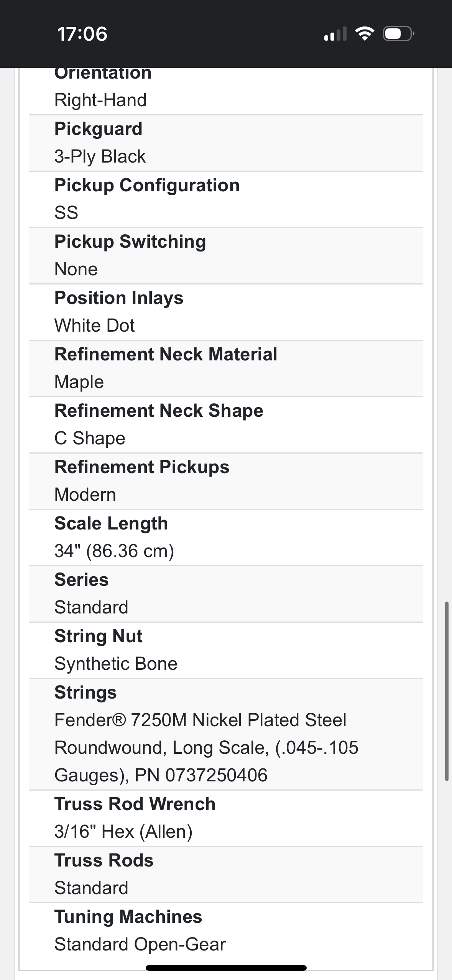The height and width of the screenshot is (980, 452).
Task: Tap the Tuning Machines Standard Open-Gear value
Action: [140, 944]
